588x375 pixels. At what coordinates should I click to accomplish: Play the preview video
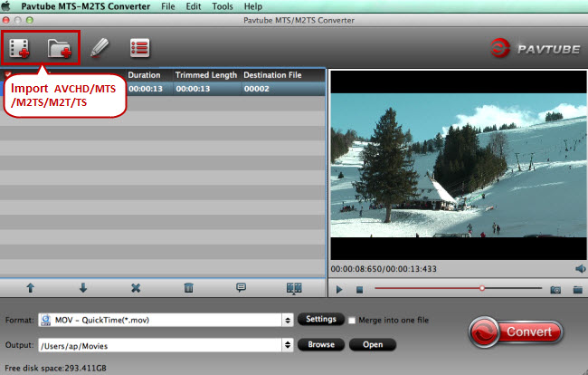pyautogui.click(x=339, y=290)
